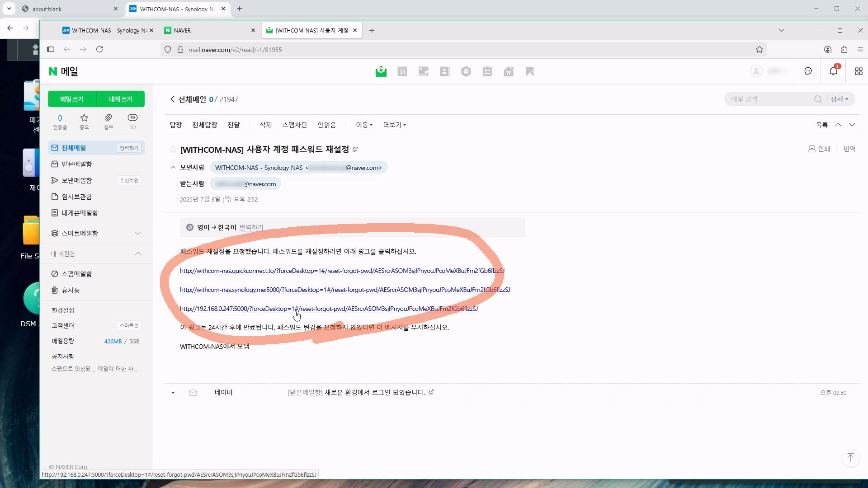Select 받은메일함 in the sidebar
This screenshot has height=488, width=868.
tap(76, 164)
